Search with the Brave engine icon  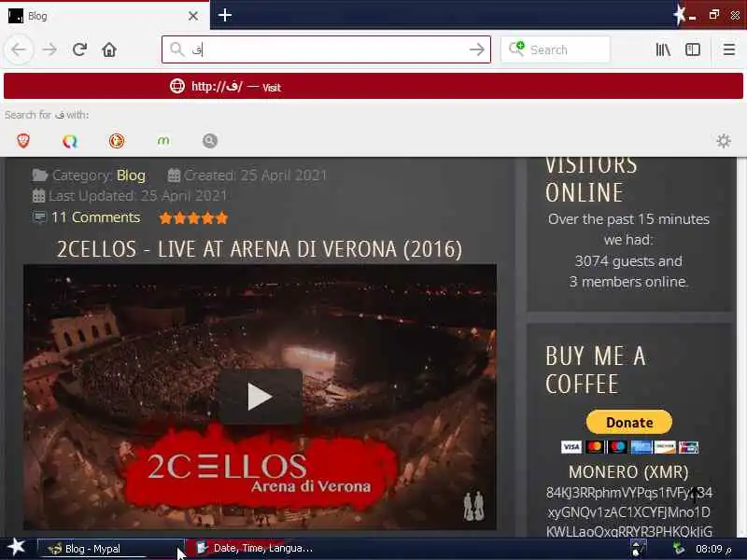point(23,141)
